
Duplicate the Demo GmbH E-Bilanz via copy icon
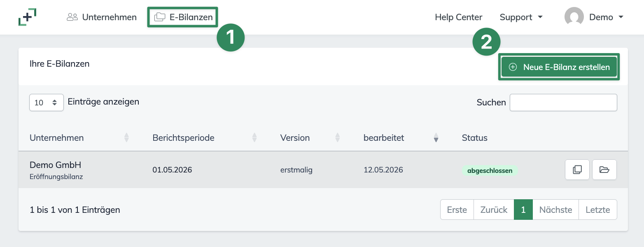(x=578, y=170)
